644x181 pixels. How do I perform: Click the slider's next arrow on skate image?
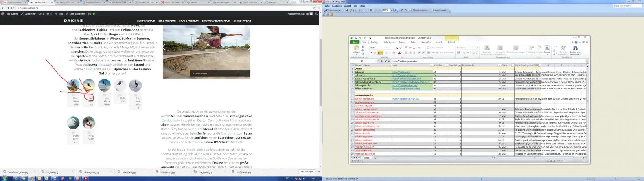(250, 48)
